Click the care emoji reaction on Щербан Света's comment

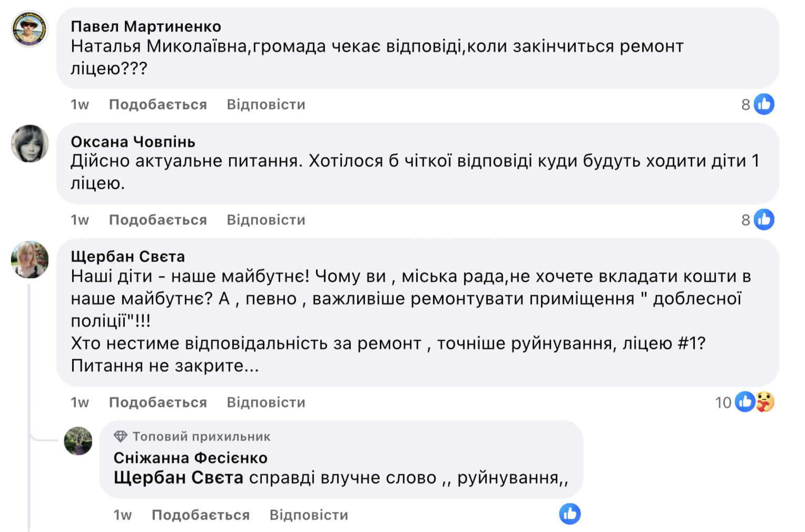pyautogui.click(x=765, y=402)
